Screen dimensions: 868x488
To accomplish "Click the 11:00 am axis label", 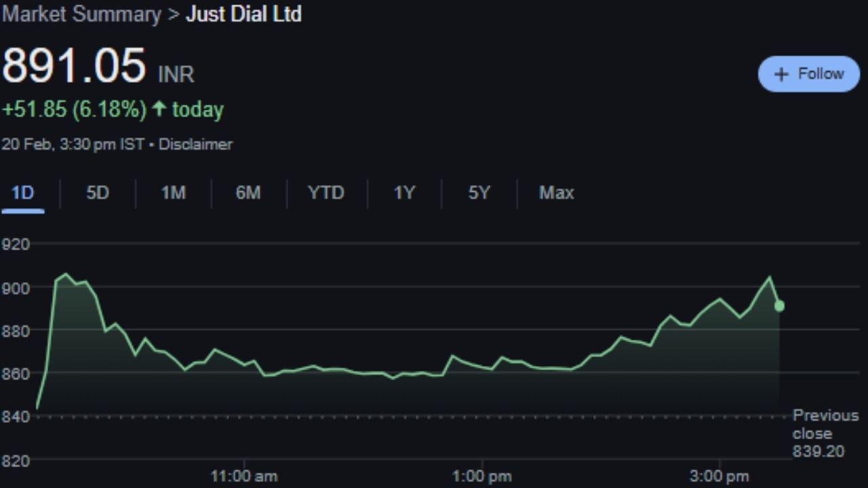I will point(244,476).
